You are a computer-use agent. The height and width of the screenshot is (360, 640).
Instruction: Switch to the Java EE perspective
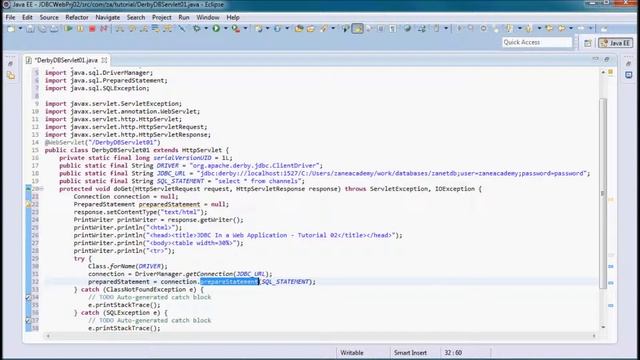click(616, 43)
